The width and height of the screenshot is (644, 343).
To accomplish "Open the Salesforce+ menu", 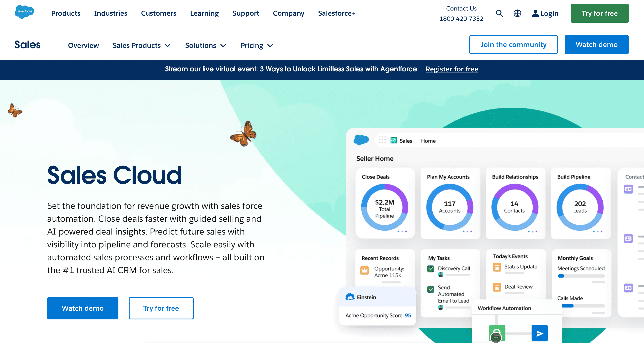I will pyautogui.click(x=337, y=13).
